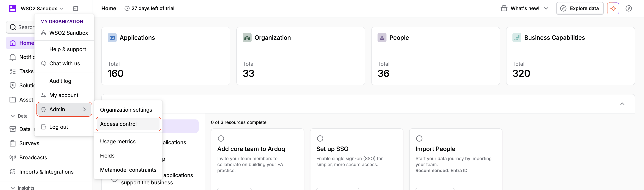Open Data inventory via its archive icon

point(13,129)
